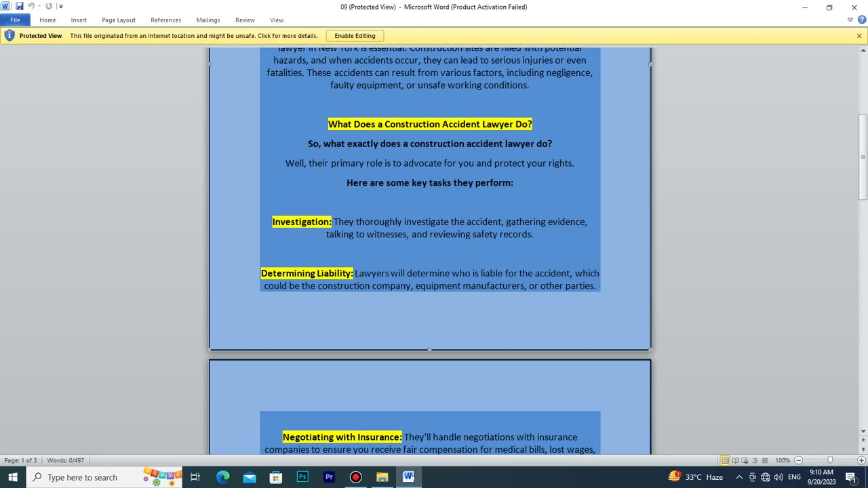Open Microsoft Store from taskbar
Screen dimensions: 868x488
276,477
